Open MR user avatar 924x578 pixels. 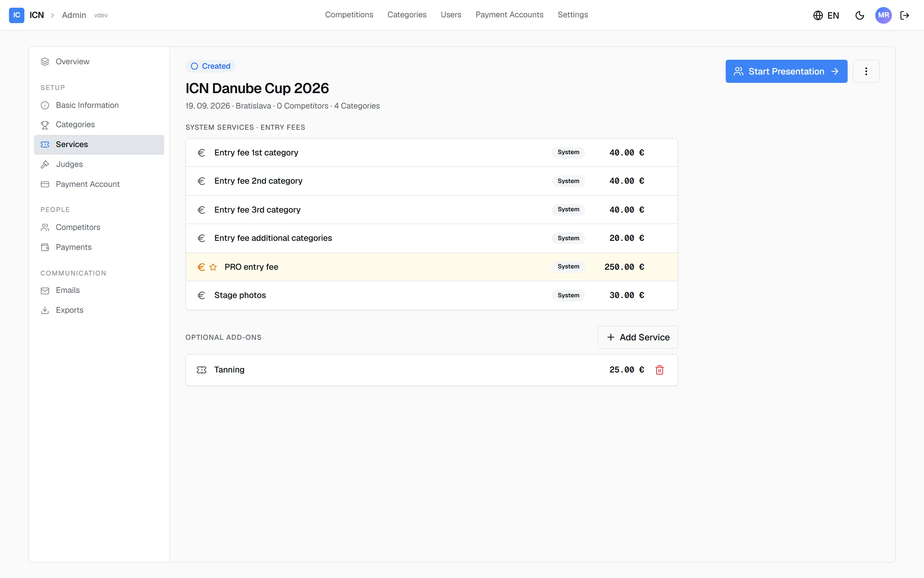(x=883, y=15)
